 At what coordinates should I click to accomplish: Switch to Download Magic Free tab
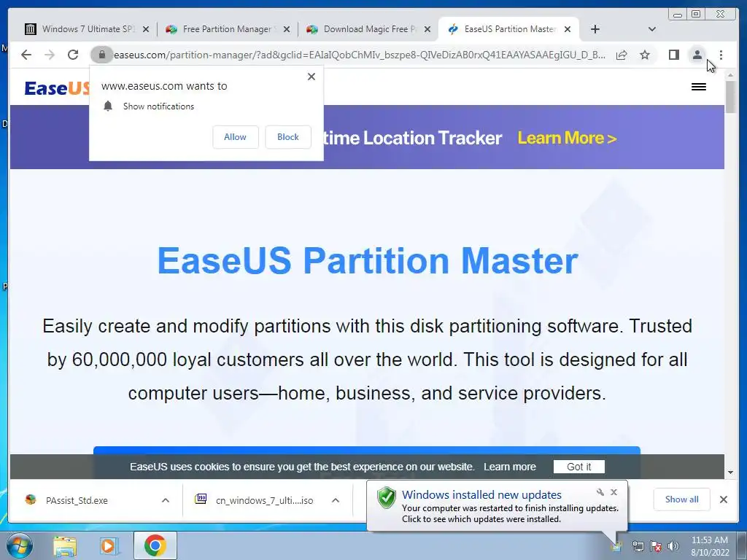coord(368,29)
